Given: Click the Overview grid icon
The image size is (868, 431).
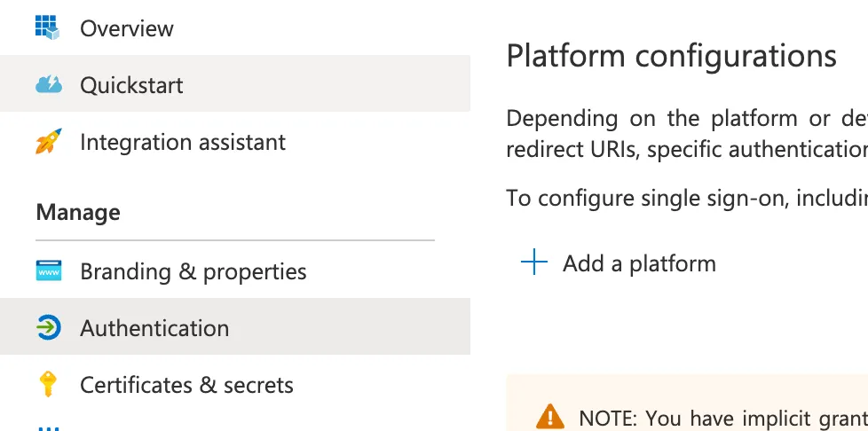Looking at the screenshot, I should [x=48, y=27].
